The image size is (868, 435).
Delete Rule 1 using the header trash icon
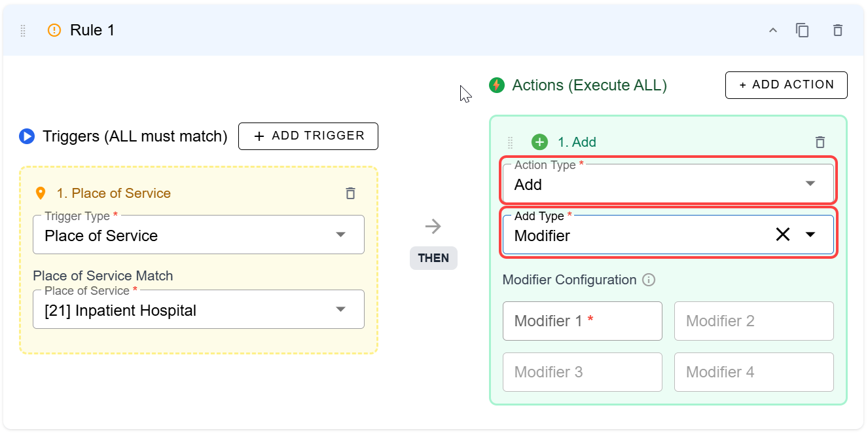pos(837,30)
